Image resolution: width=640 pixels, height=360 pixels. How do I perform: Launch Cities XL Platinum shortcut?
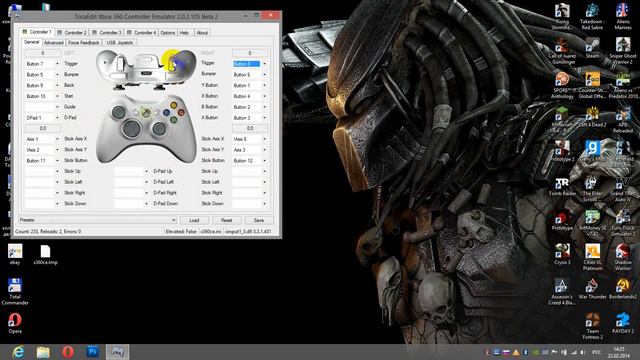coord(592,257)
